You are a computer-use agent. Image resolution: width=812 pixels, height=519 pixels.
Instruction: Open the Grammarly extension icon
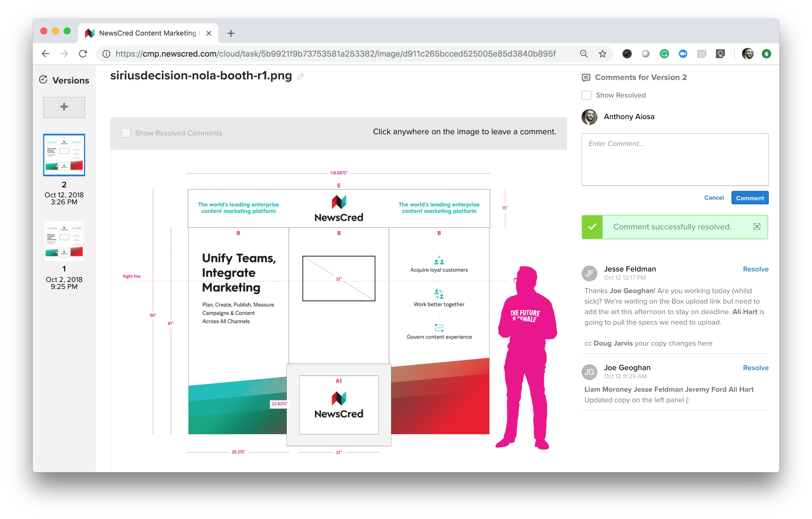[664, 54]
